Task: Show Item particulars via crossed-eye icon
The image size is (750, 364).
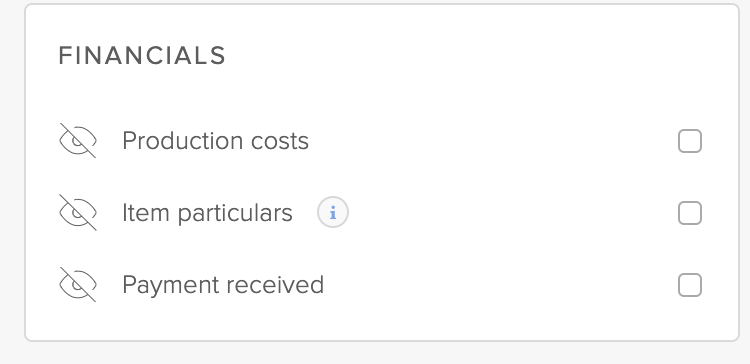Action: pos(77,212)
